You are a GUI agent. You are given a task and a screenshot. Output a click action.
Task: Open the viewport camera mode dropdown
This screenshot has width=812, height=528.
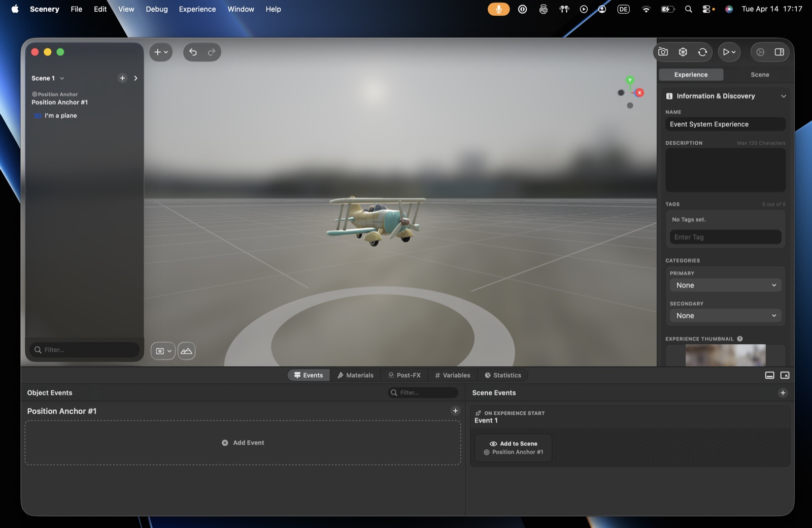[x=163, y=351]
